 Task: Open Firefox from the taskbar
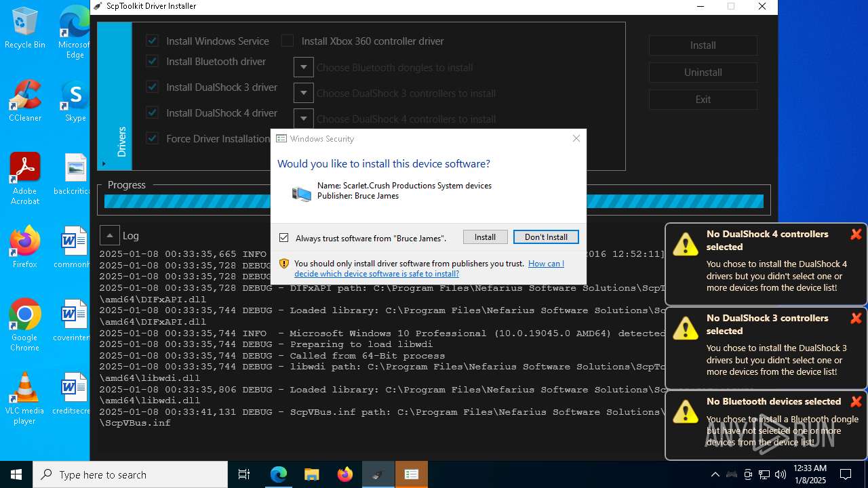[x=344, y=474]
